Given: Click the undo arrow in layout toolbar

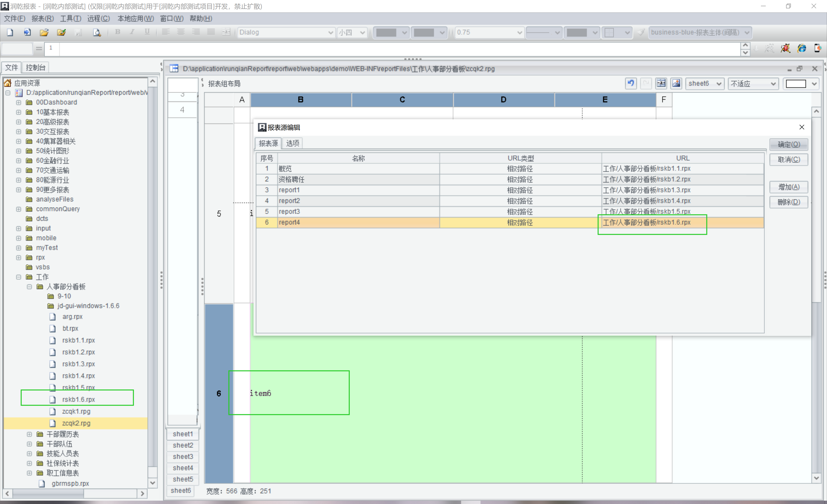Looking at the screenshot, I should [631, 83].
